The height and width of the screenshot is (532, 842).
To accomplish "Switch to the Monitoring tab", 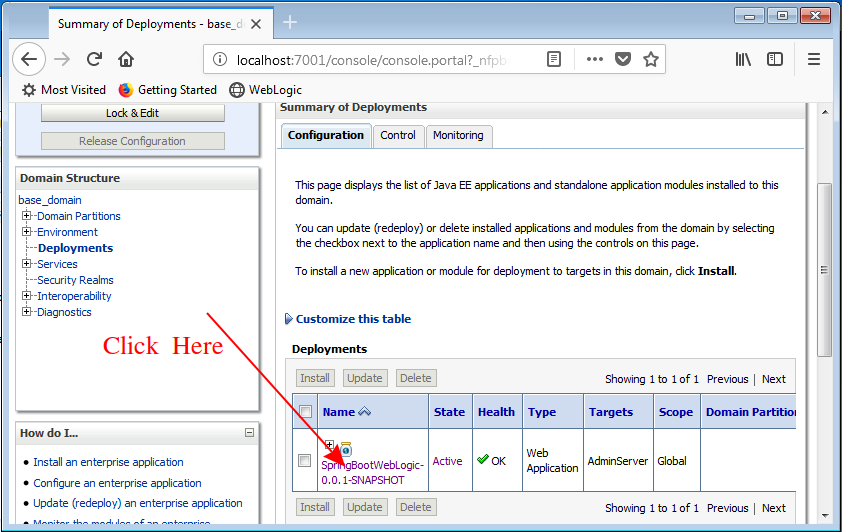I will (x=458, y=136).
